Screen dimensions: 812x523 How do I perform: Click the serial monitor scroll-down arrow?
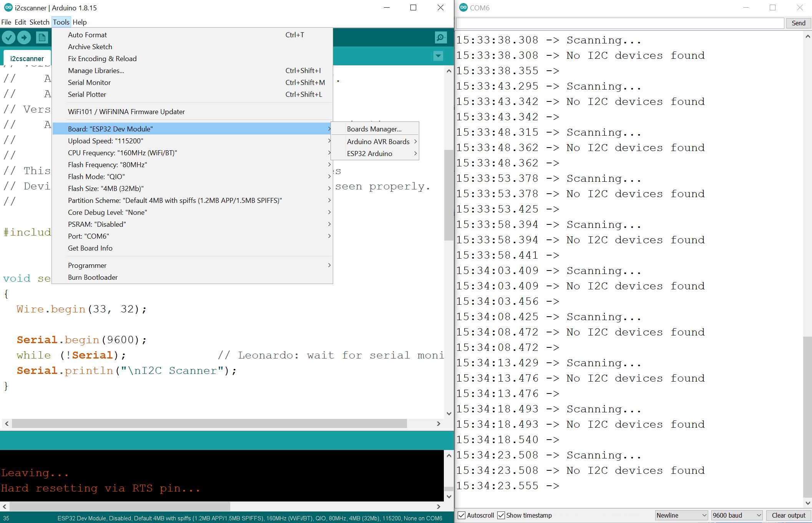click(807, 503)
